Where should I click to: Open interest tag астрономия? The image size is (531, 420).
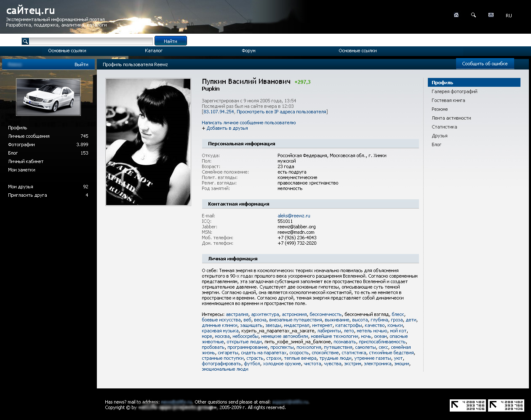[294, 314]
